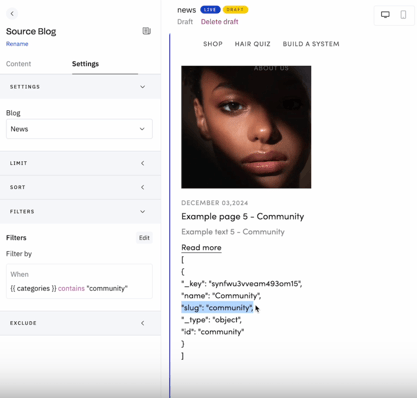Viewport: 417px width, 398px height.
Task: Expand the EXCLUDE section
Action: [80, 323]
